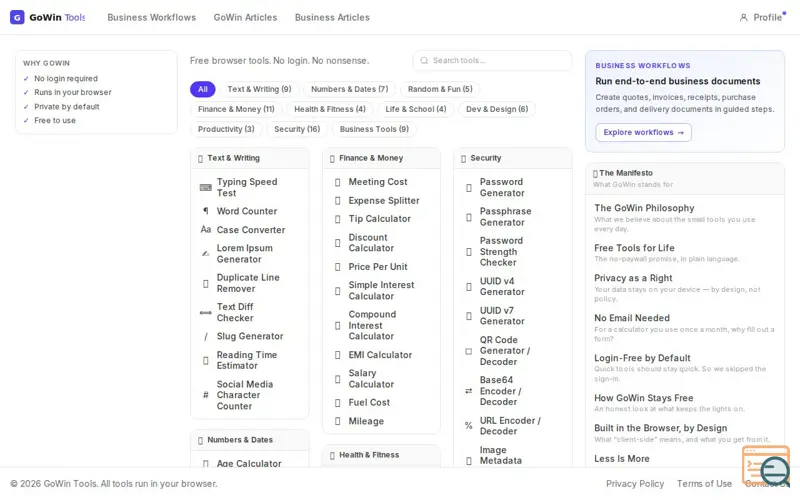Open Business Workflows in top navigation
This screenshot has height=500, width=800.
coord(152,17)
